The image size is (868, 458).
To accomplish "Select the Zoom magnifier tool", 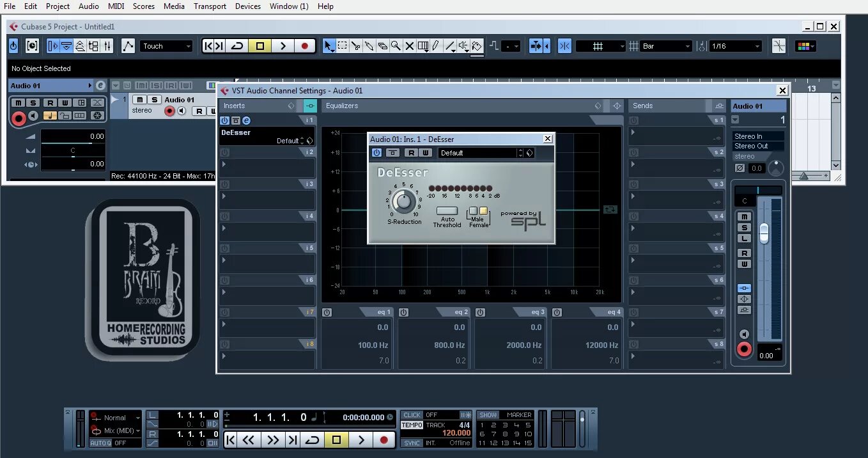I will 396,46.
